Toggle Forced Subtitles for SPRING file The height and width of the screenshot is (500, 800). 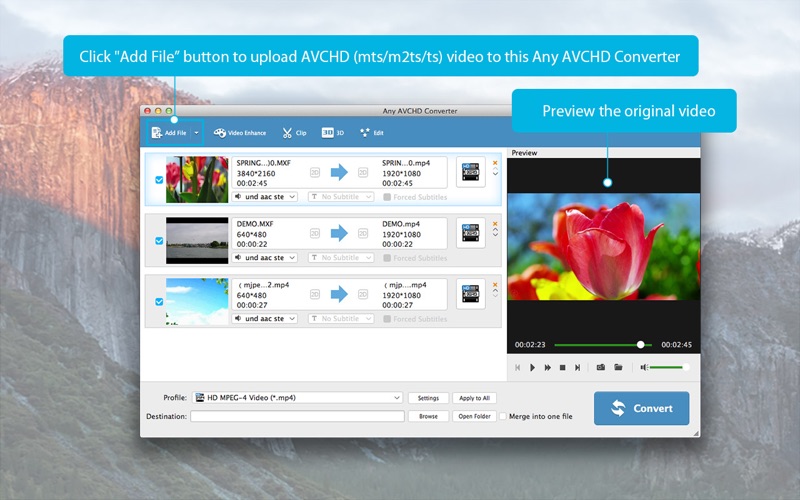pyautogui.click(x=387, y=197)
